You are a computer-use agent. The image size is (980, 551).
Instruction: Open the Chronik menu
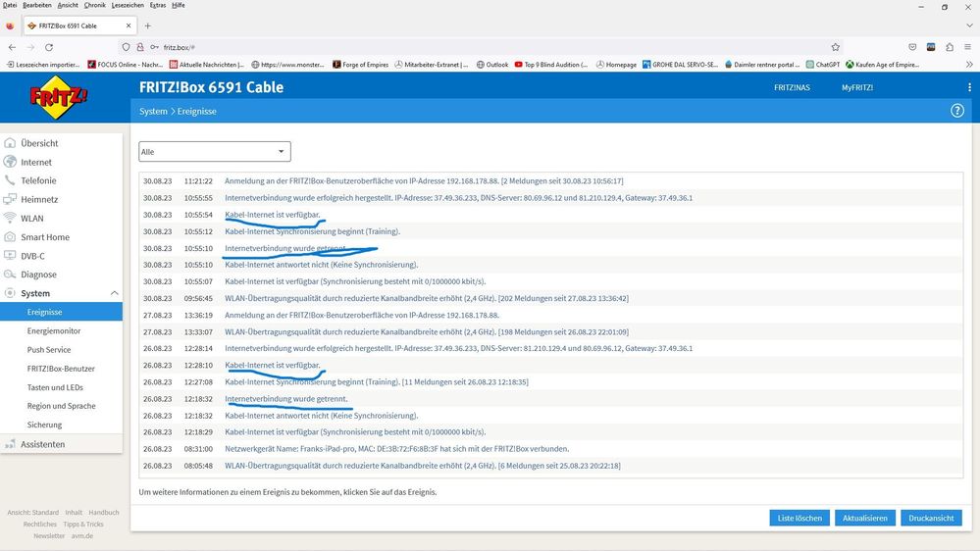(x=95, y=5)
